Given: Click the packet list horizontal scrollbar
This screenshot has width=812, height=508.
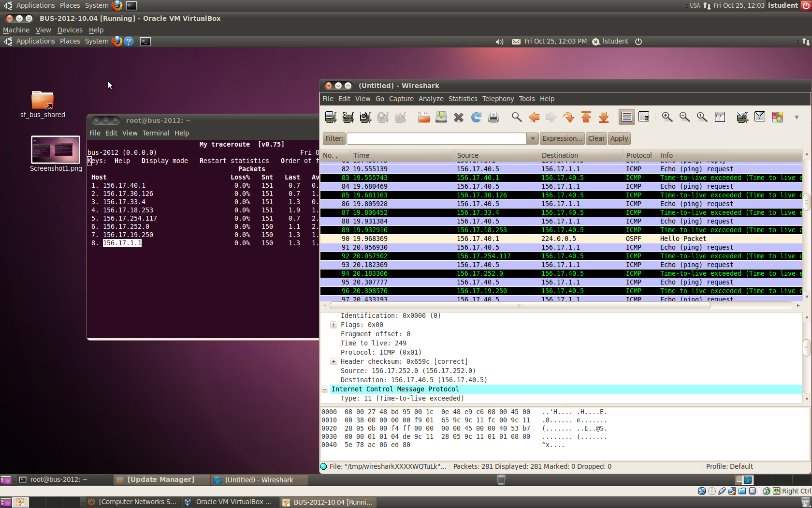Looking at the screenshot, I should [x=520, y=306].
